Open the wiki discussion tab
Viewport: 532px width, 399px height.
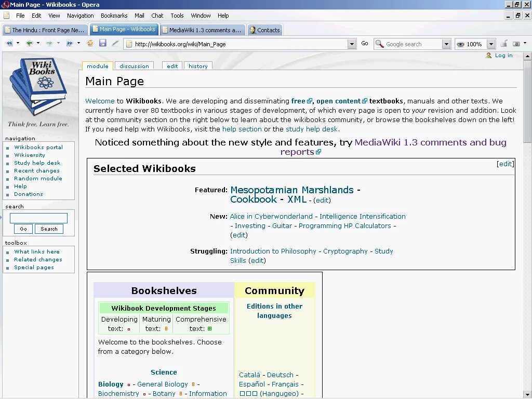[x=134, y=66]
